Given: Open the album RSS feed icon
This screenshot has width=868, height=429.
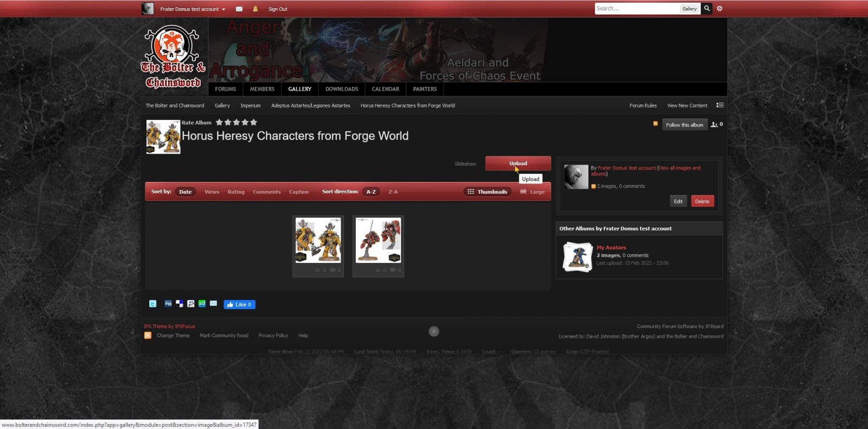Looking at the screenshot, I should (655, 124).
